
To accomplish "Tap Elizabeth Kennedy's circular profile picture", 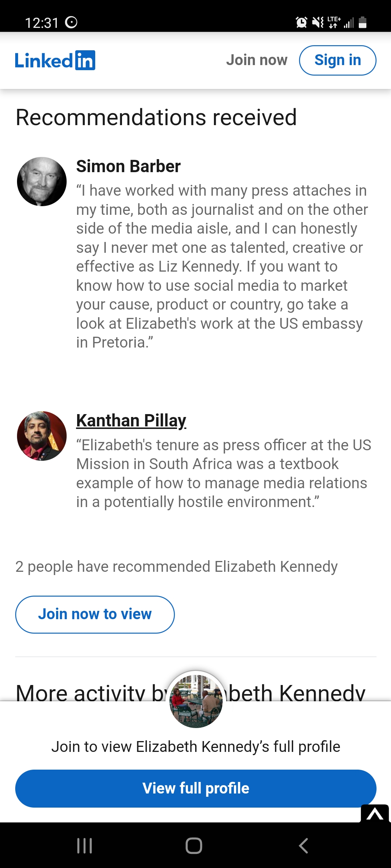I will pos(196,701).
